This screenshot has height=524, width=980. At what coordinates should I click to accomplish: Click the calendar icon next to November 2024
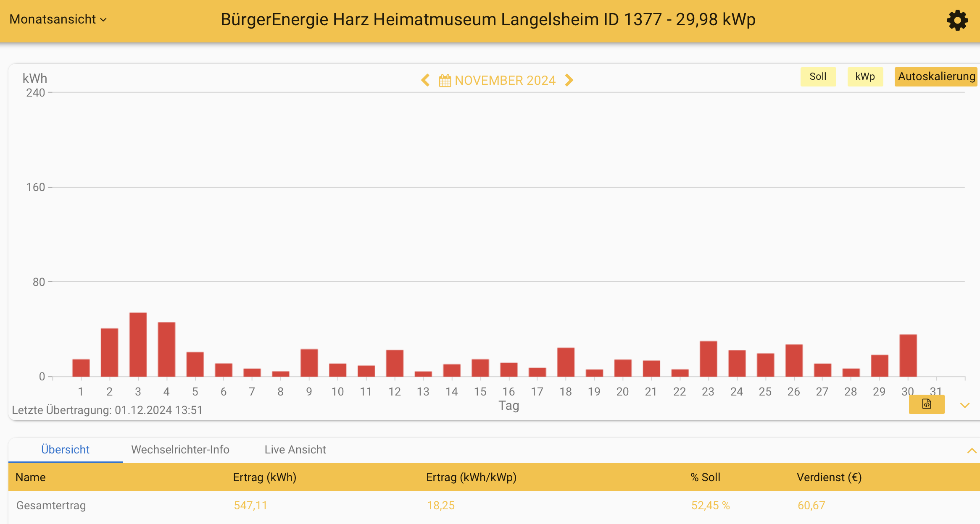445,80
